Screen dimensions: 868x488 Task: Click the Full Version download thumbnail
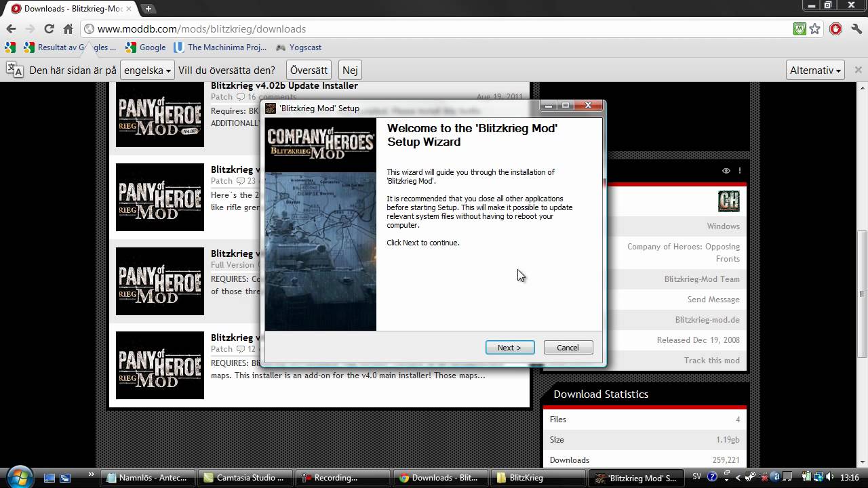pos(160,281)
